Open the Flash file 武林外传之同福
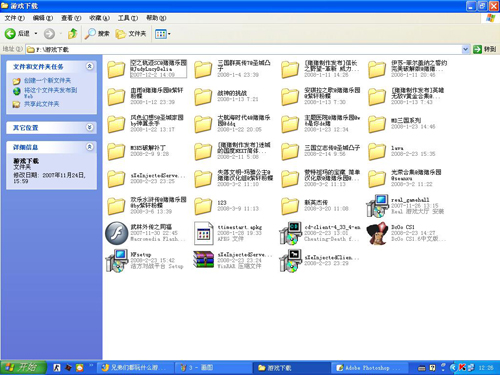The width and height of the screenshot is (500, 375). [117, 233]
